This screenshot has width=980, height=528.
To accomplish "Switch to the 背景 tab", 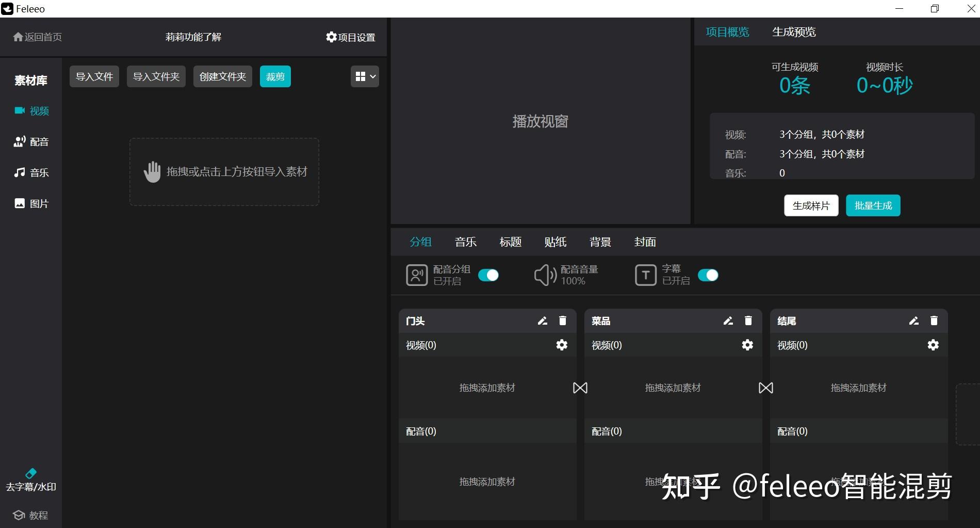I will click(x=599, y=242).
